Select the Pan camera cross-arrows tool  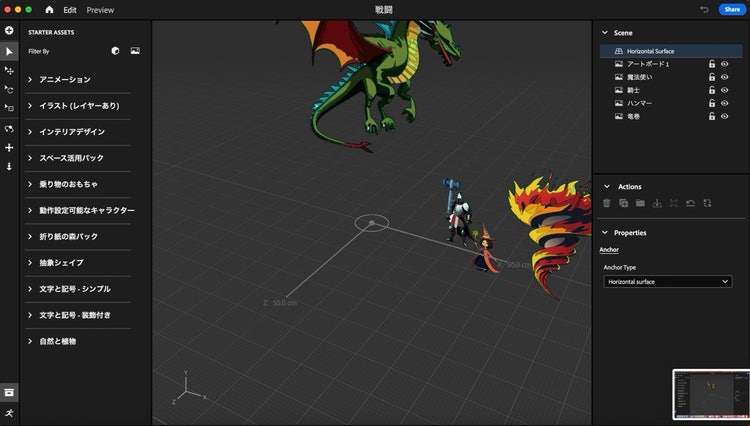[x=9, y=148]
